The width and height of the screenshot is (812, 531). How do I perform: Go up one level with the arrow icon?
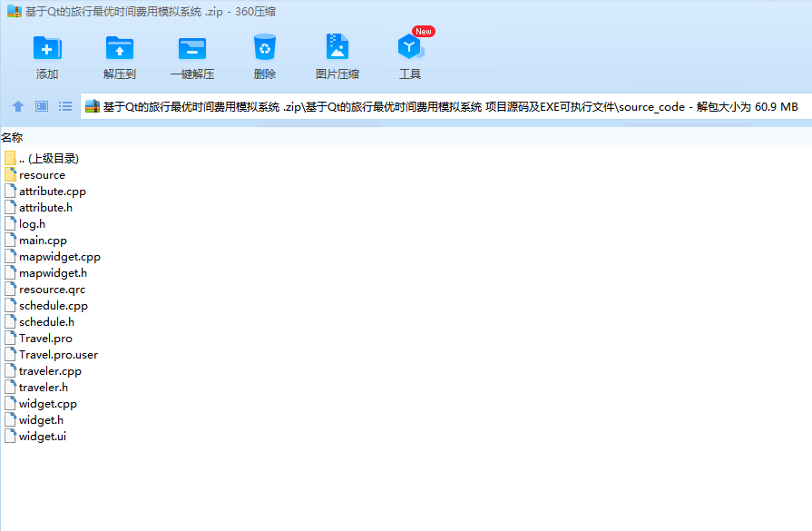(x=18, y=107)
